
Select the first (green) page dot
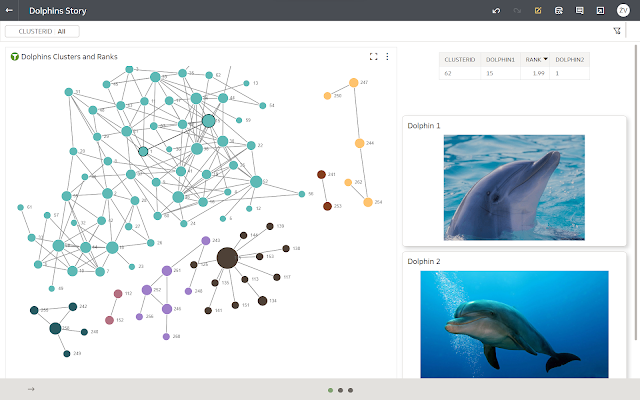pyautogui.click(x=330, y=390)
